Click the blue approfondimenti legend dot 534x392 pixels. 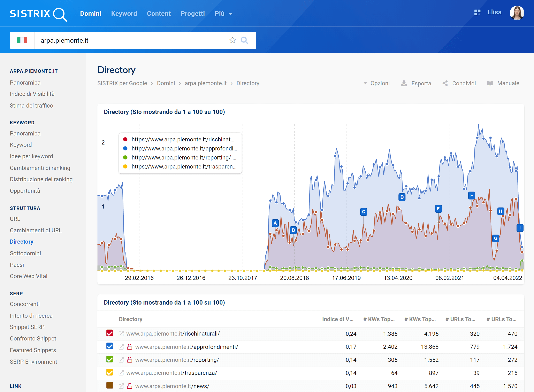[x=125, y=148]
